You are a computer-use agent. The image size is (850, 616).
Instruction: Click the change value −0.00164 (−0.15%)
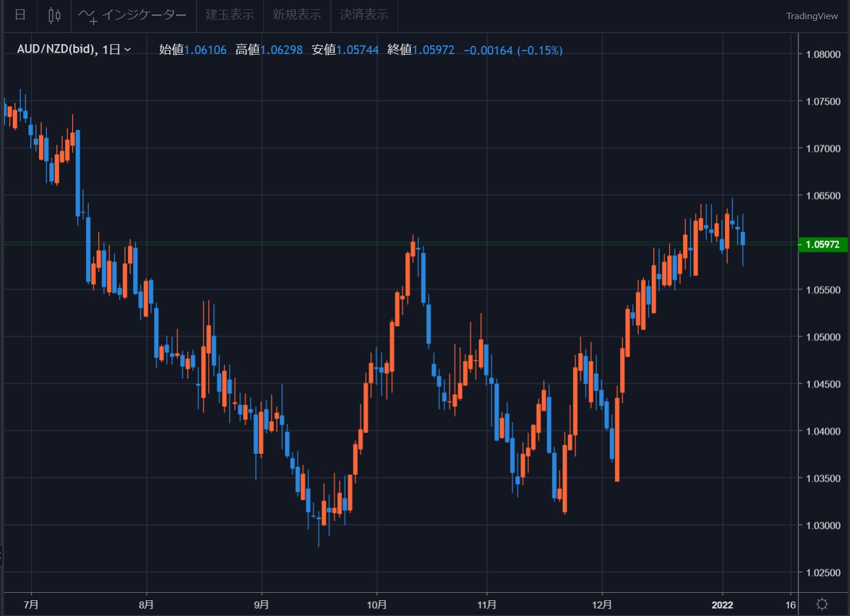coord(513,51)
